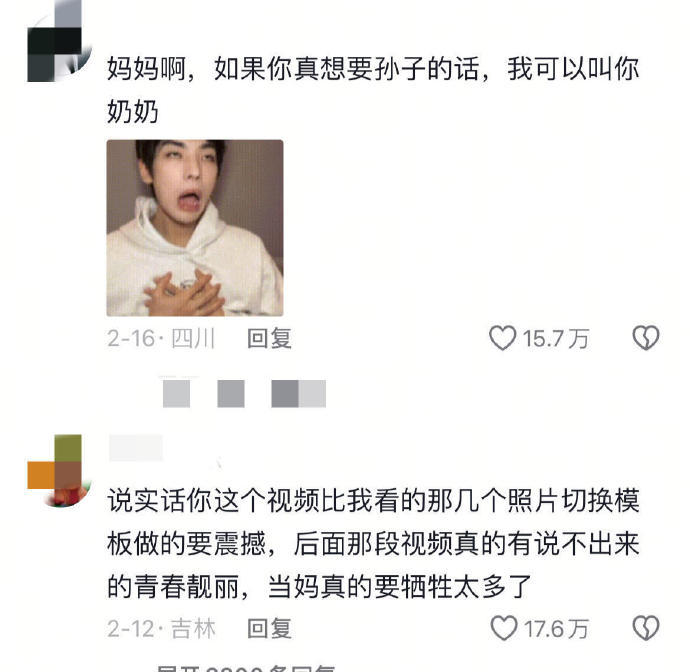690x672 pixels.
Task: Tap the 奶奶 line of first comment
Action: 132,112
